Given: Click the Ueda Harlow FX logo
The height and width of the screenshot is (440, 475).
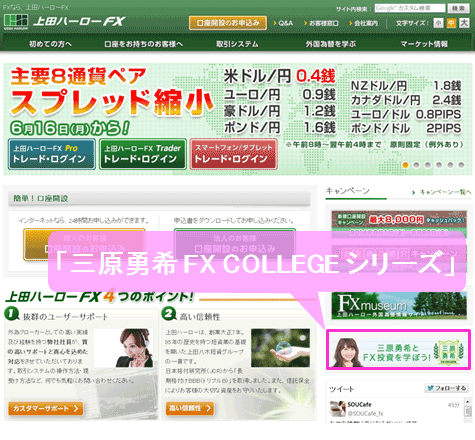Looking at the screenshot, I should pyautogui.click(x=64, y=22).
